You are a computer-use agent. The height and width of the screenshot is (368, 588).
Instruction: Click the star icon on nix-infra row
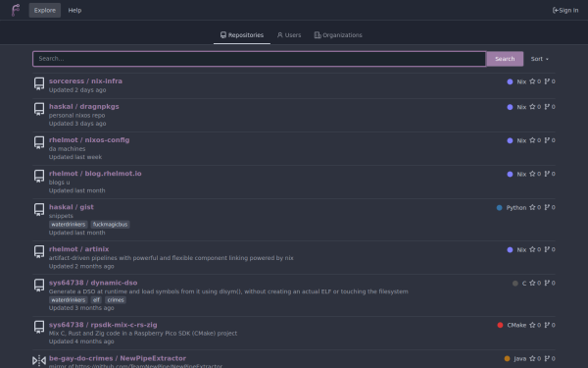click(x=532, y=81)
